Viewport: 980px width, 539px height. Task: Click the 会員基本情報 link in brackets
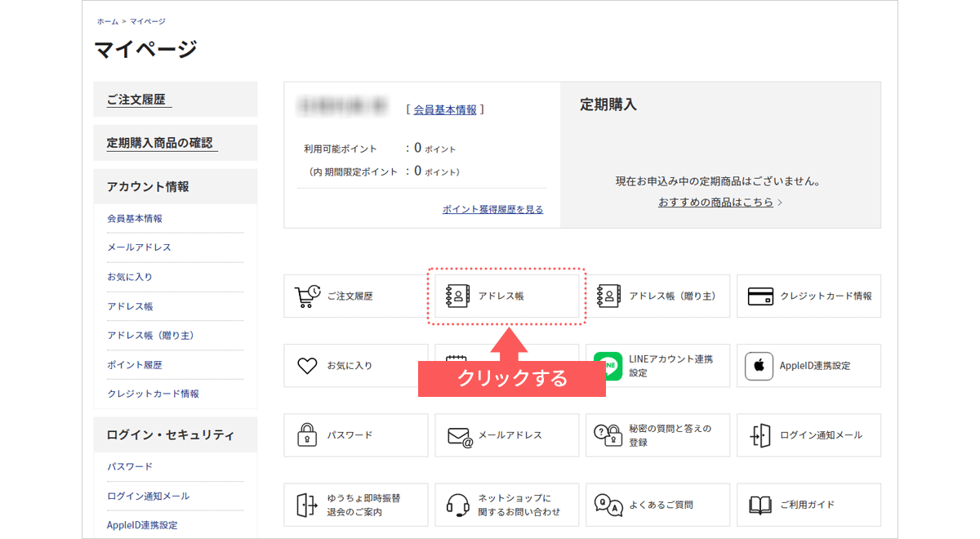445,109
